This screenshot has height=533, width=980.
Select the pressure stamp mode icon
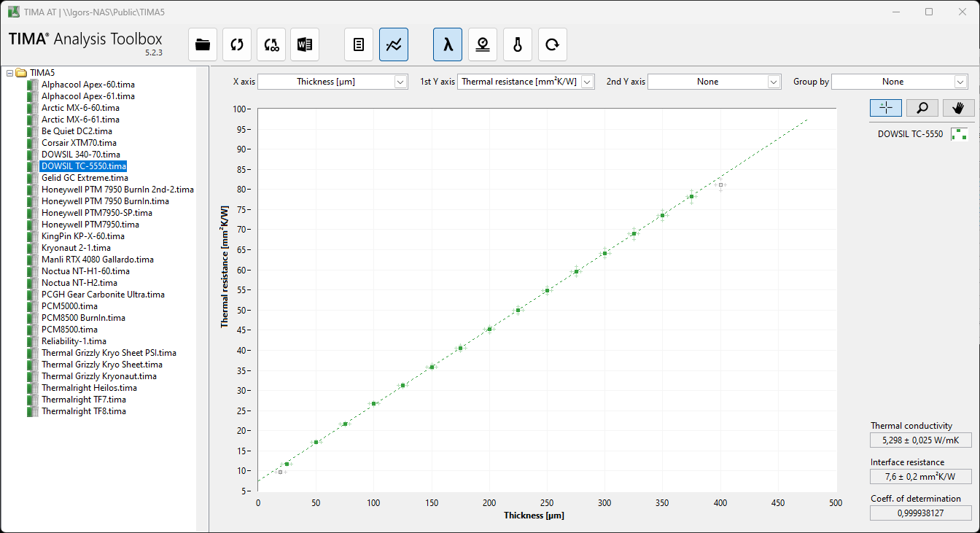[483, 44]
